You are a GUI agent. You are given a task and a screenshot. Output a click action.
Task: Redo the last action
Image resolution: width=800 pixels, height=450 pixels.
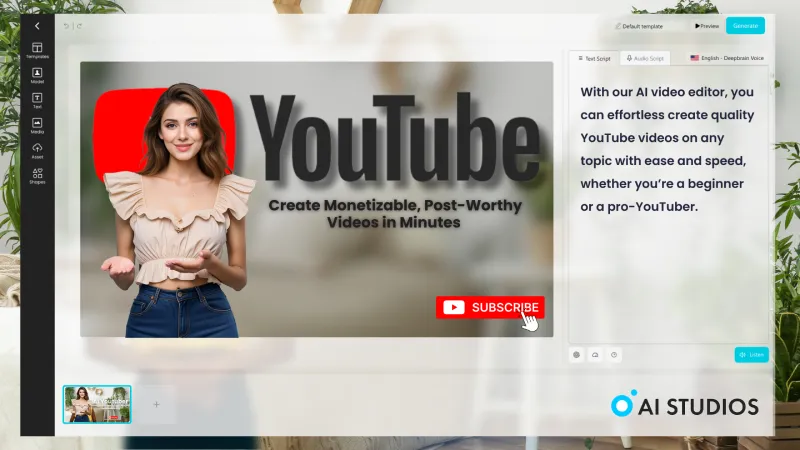coord(79,26)
